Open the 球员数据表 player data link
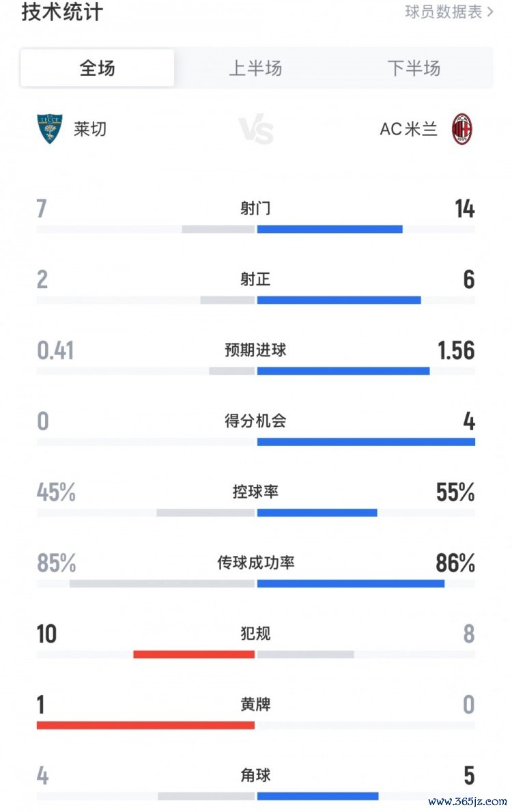The height and width of the screenshot is (812, 512). click(x=449, y=12)
